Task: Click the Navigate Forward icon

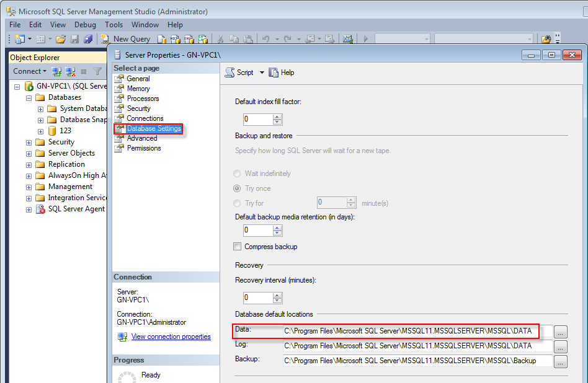Action: tap(330, 39)
